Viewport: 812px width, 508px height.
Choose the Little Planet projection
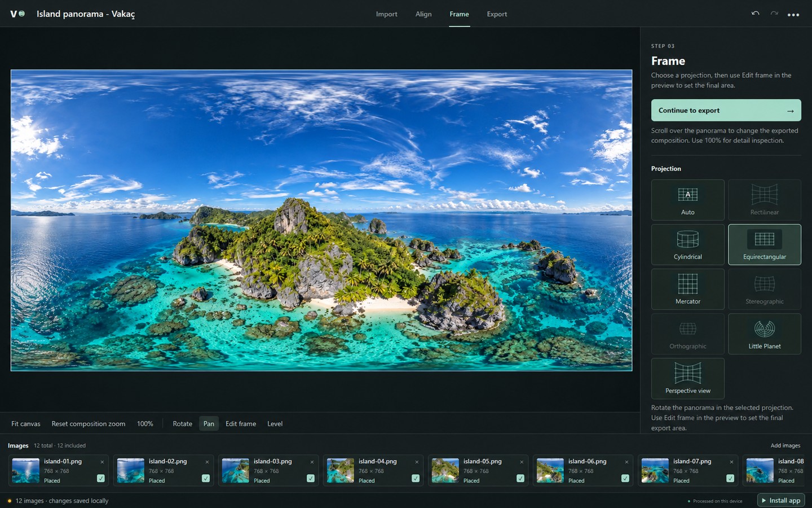click(x=764, y=334)
